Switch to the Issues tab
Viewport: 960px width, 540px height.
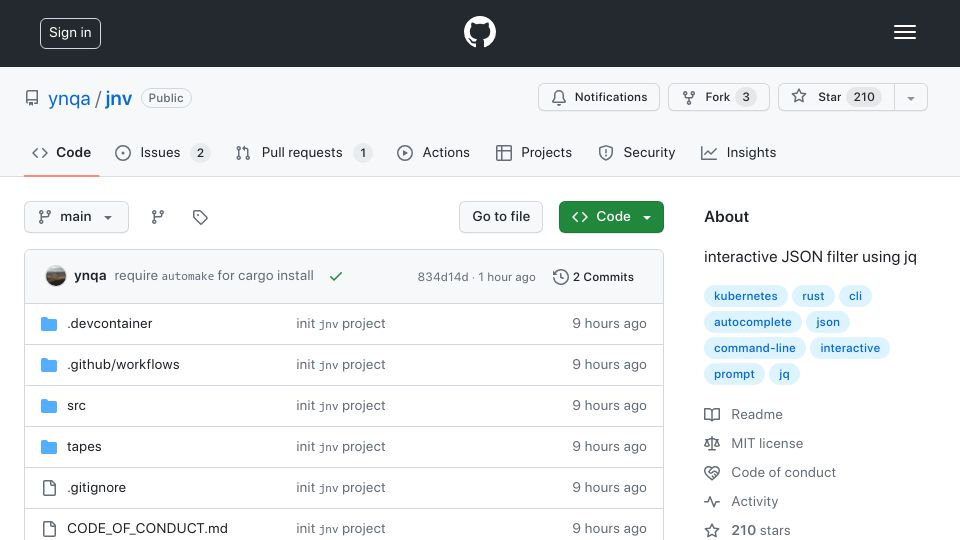click(162, 152)
